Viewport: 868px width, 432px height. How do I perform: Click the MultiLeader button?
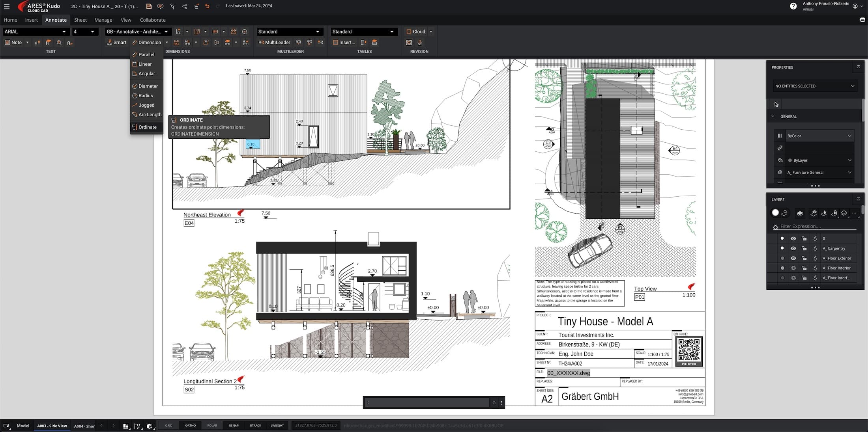click(274, 43)
